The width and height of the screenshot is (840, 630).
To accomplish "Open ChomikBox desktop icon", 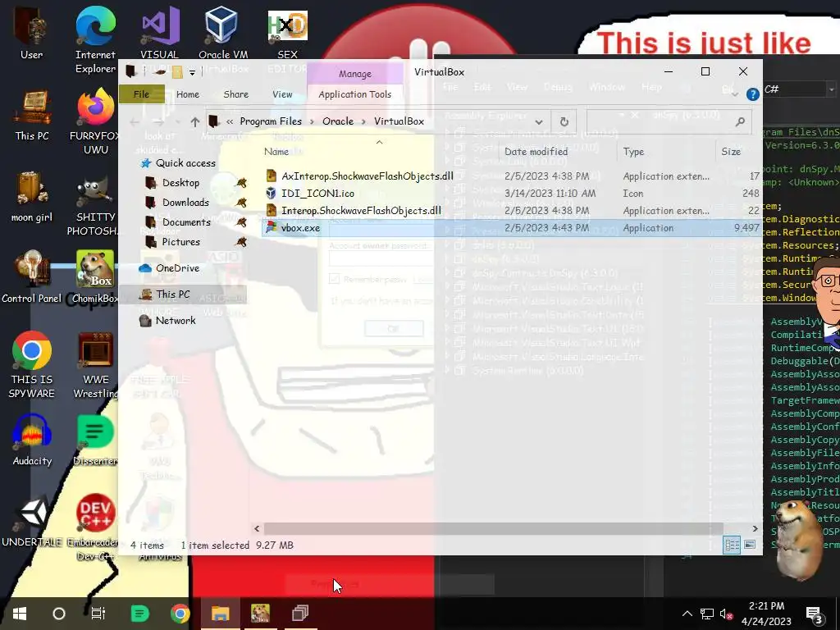I will tap(95, 277).
